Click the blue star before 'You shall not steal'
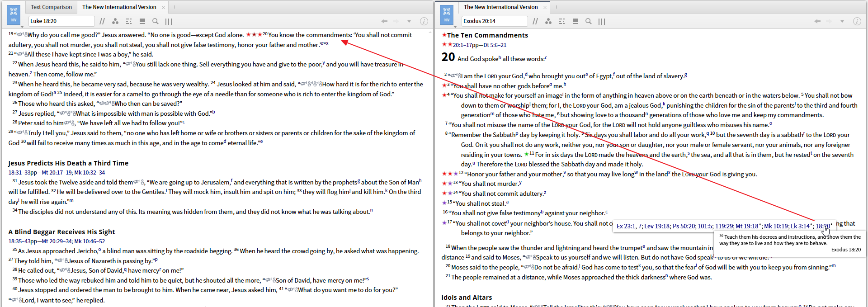868x307 pixels. click(444, 203)
